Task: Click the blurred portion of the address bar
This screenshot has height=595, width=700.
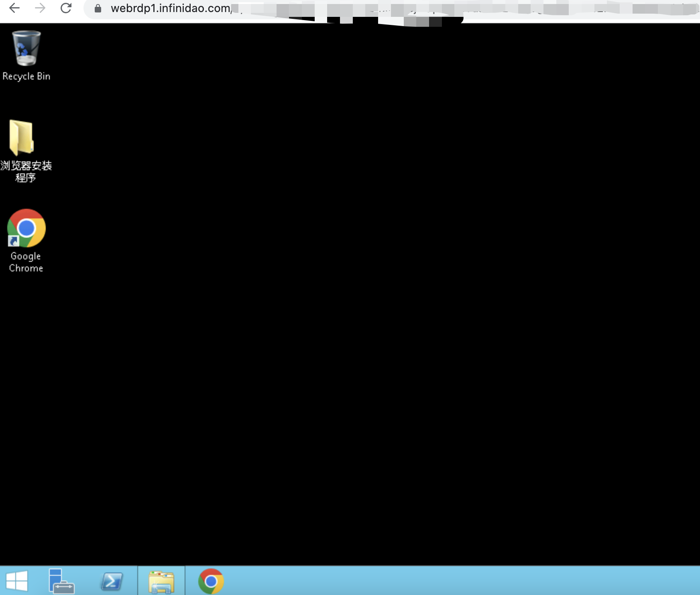Action: click(x=442, y=9)
